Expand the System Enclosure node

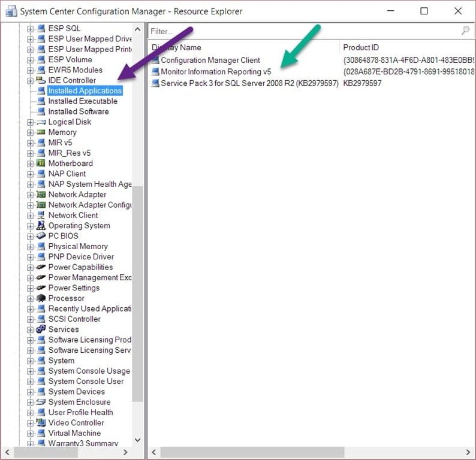pos(30,402)
